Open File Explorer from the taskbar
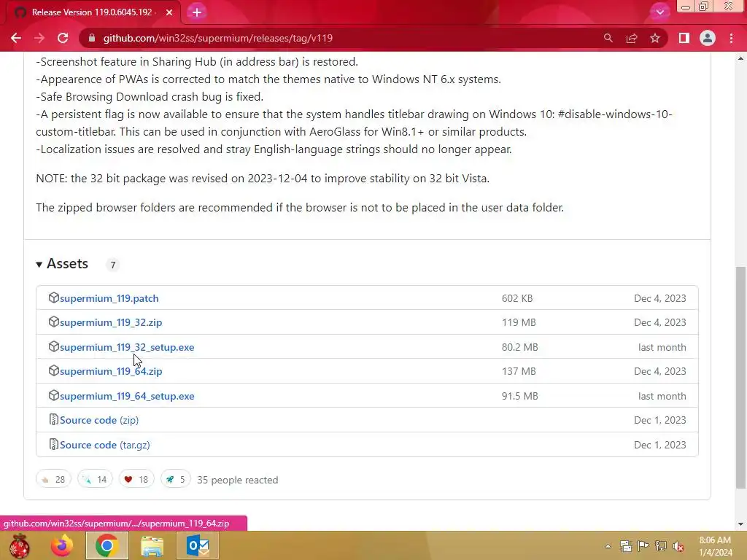The image size is (747, 560). coord(152,545)
